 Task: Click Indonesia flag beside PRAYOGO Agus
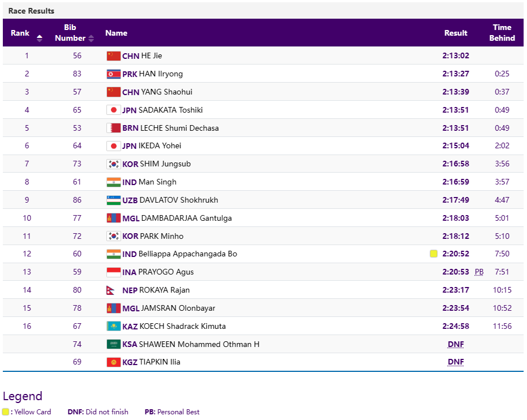tap(114, 272)
